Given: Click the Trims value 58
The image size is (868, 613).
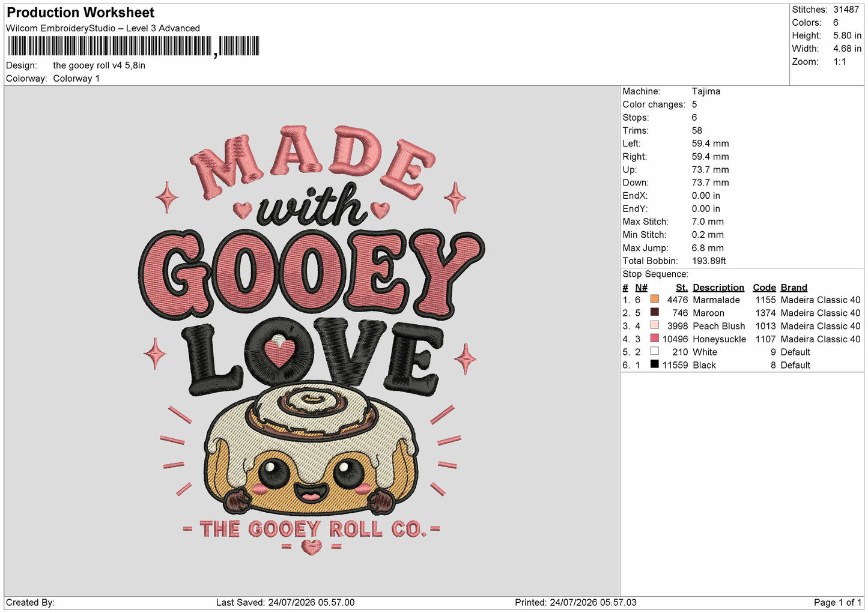Looking at the screenshot, I should coord(697,130).
